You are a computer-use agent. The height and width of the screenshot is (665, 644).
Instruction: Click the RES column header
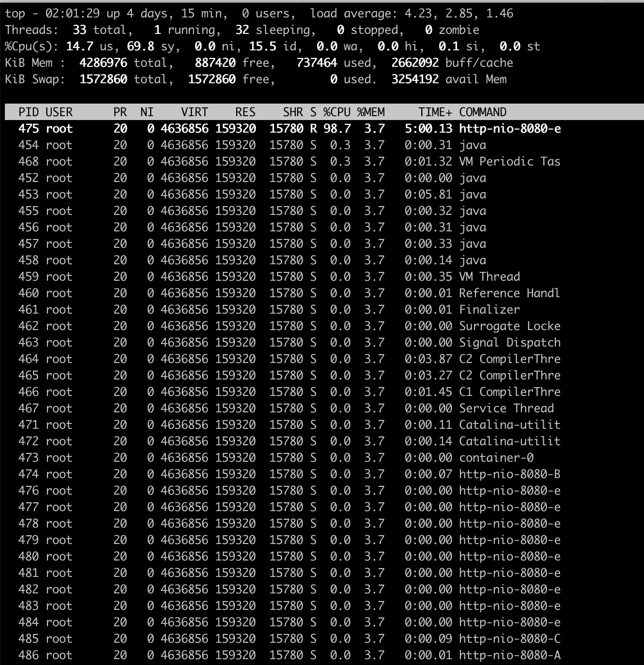click(x=245, y=112)
